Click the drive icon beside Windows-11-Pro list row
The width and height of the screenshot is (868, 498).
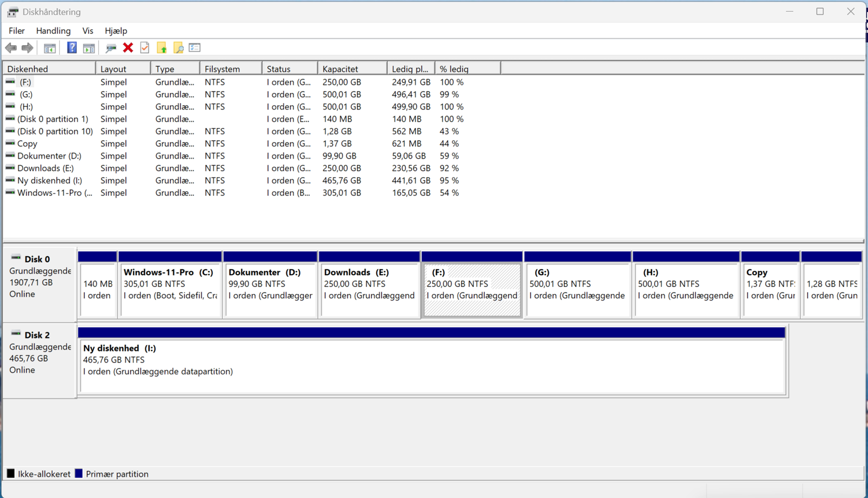pyautogui.click(x=10, y=192)
